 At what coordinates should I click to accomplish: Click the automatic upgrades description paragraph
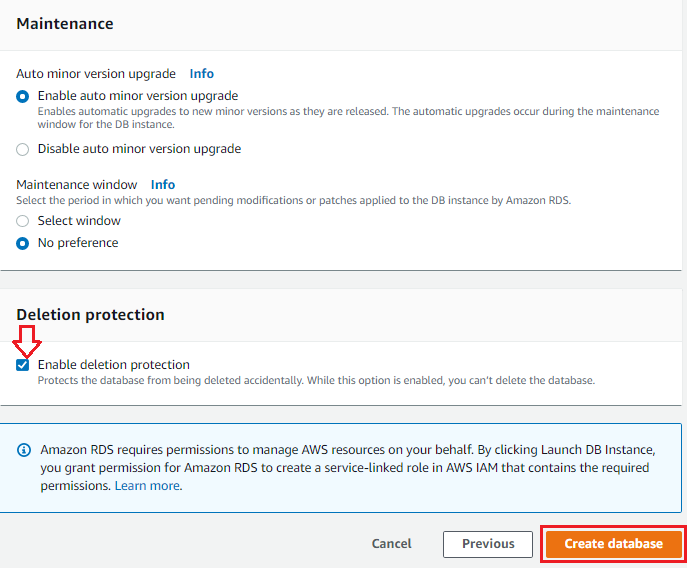point(348,118)
